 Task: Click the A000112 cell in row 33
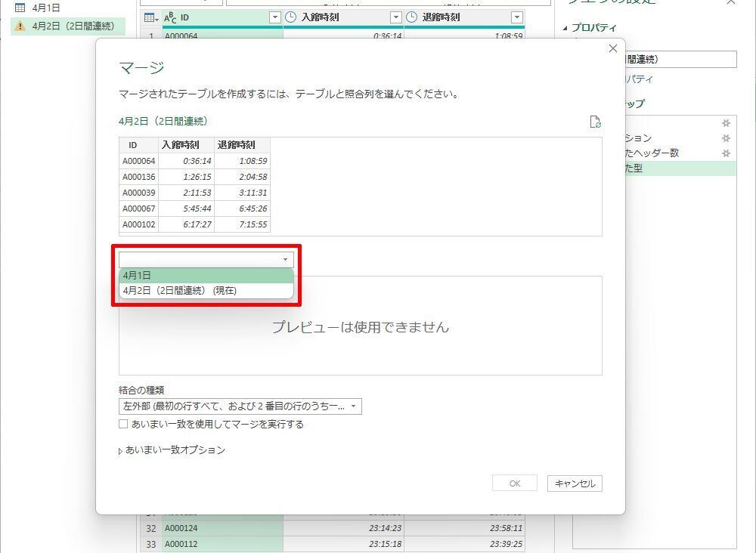click(x=223, y=544)
